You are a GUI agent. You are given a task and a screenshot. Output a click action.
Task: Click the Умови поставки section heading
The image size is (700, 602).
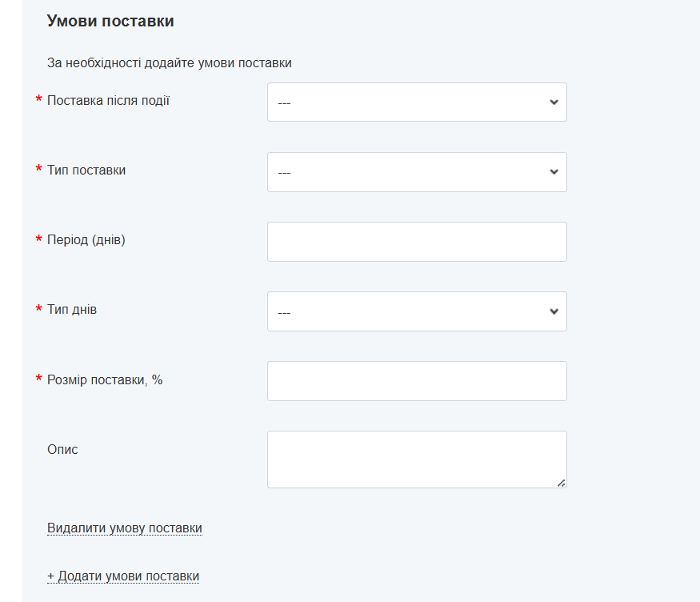110,22
